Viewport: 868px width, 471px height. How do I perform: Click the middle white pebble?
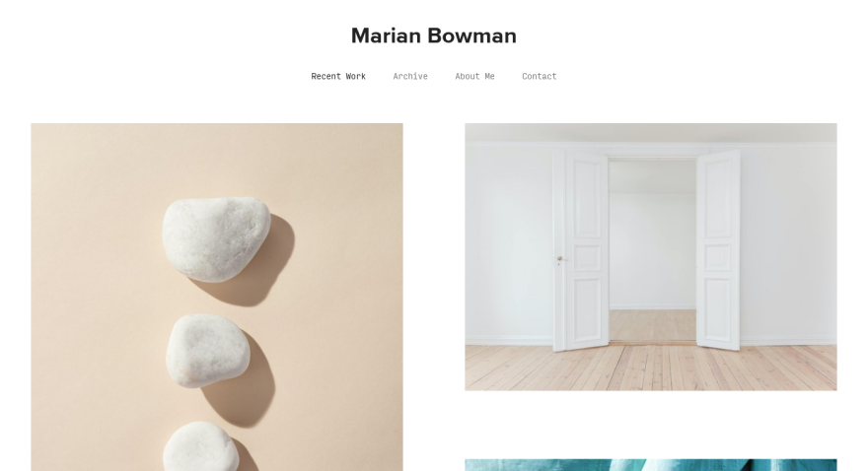pyautogui.click(x=207, y=350)
